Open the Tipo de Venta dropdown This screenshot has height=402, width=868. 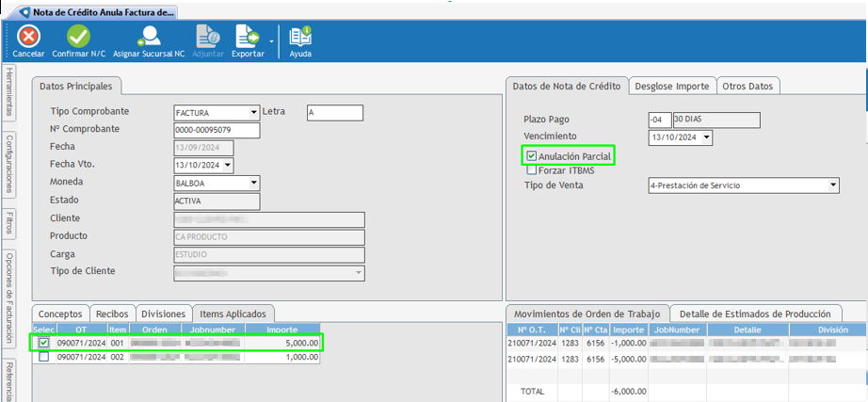click(832, 185)
